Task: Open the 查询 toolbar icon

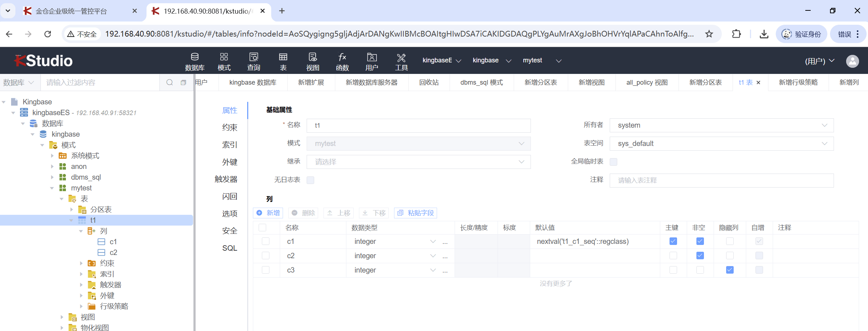Action: [x=254, y=61]
